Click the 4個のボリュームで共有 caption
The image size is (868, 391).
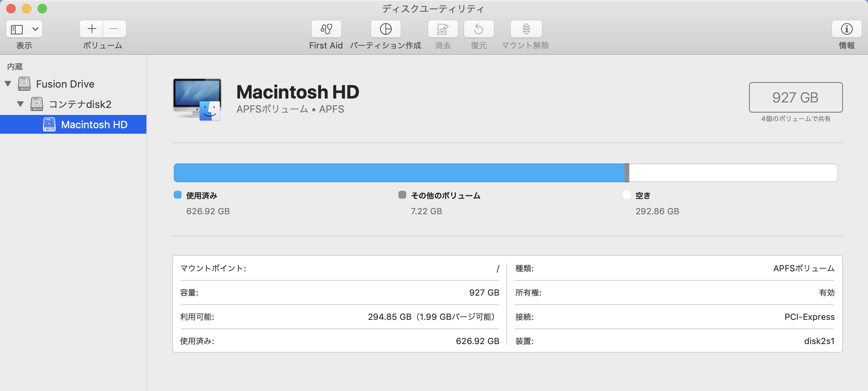pyautogui.click(x=796, y=118)
